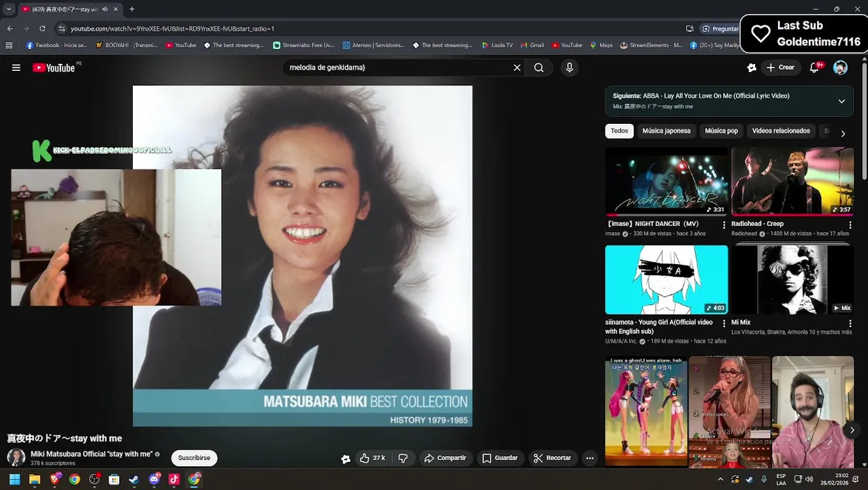Click the browser address bar URL
The image size is (868, 490).
coord(172,29)
